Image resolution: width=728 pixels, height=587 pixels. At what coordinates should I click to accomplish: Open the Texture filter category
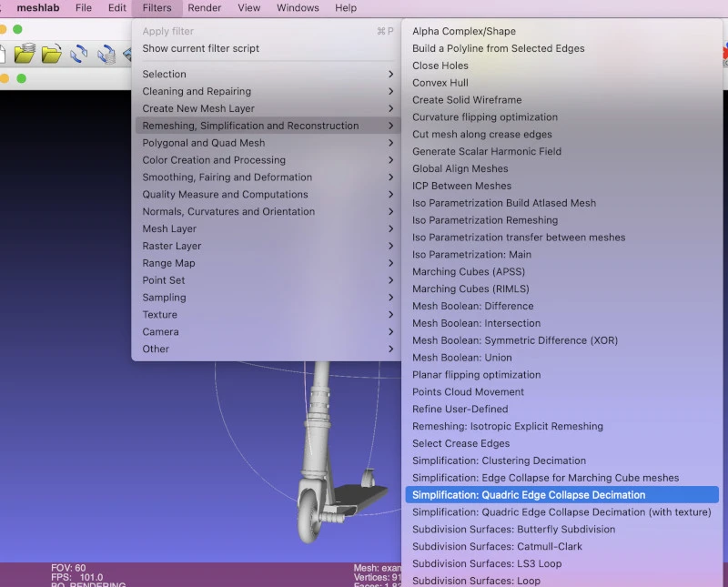[267, 315]
